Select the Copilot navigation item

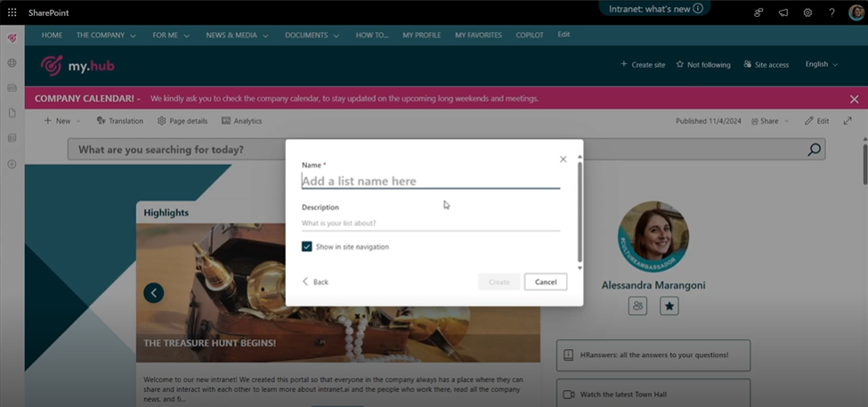tap(530, 36)
